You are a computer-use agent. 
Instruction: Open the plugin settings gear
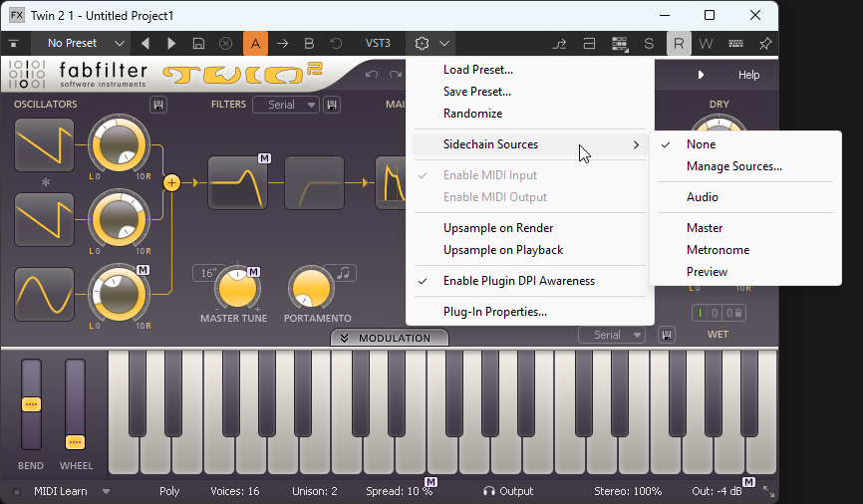(x=422, y=44)
